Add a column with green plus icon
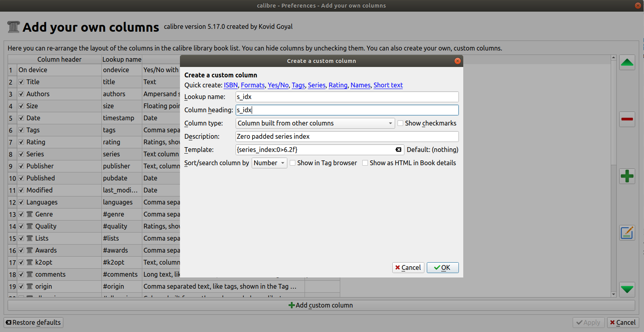 click(627, 176)
